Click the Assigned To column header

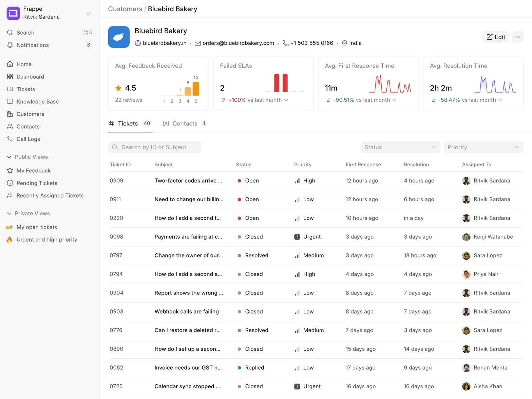coord(476,165)
